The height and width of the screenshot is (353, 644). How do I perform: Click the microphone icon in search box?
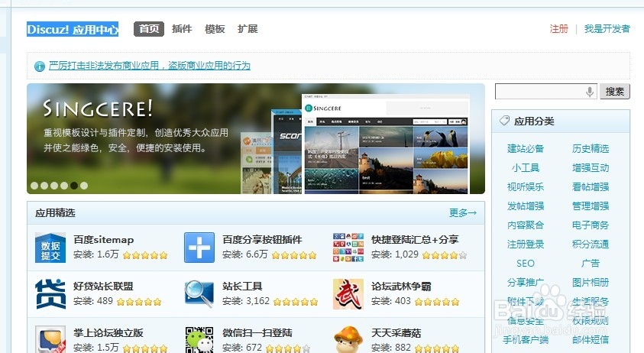pyautogui.click(x=590, y=91)
